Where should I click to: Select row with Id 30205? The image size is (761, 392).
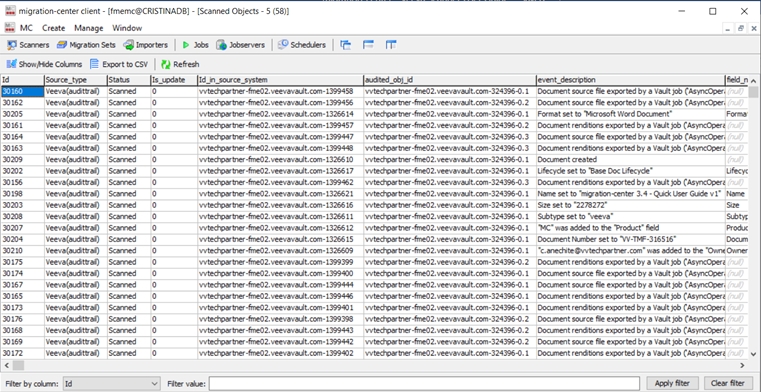(22, 114)
